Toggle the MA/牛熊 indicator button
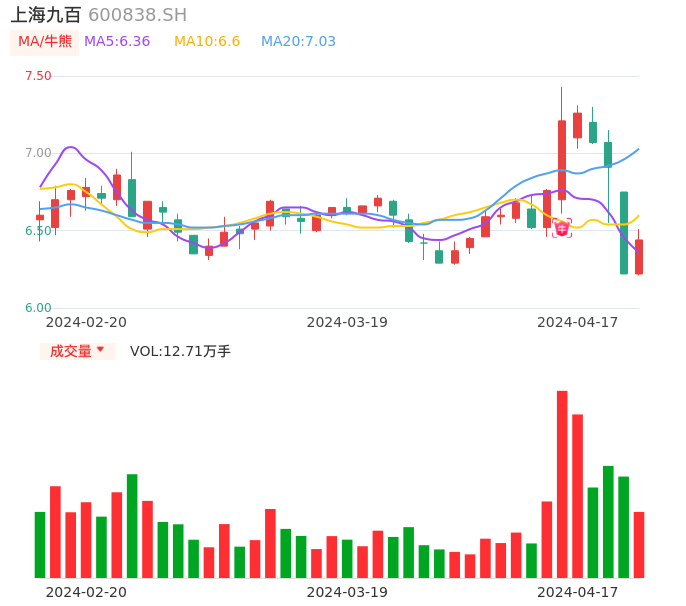Image resolution: width=686 pixels, height=606 pixels. tap(45, 41)
